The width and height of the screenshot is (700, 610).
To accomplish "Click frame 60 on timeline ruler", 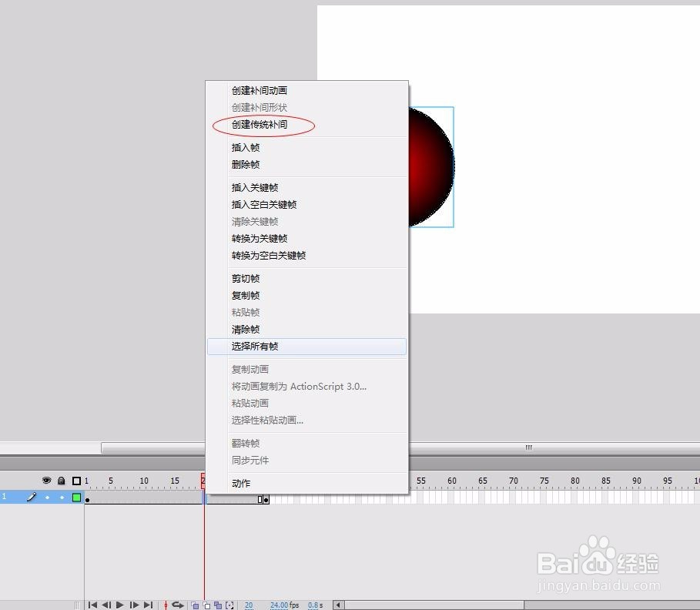I will 452,481.
